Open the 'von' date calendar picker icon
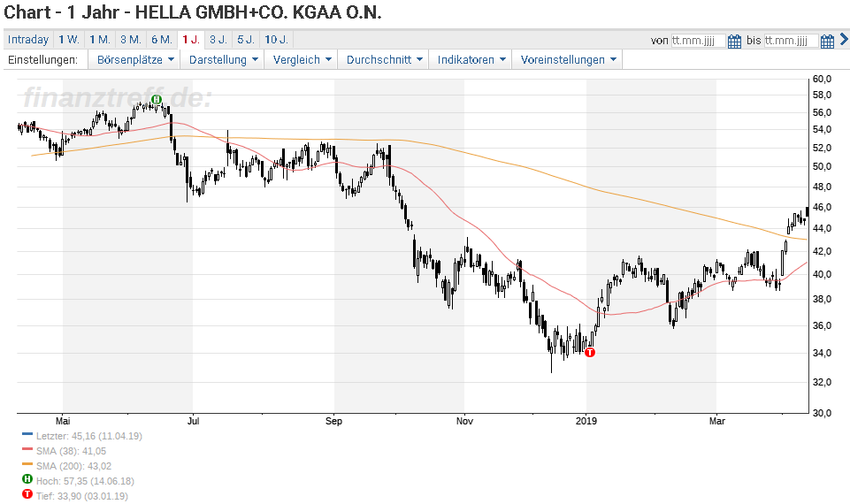The width and height of the screenshot is (850, 504). click(x=734, y=41)
